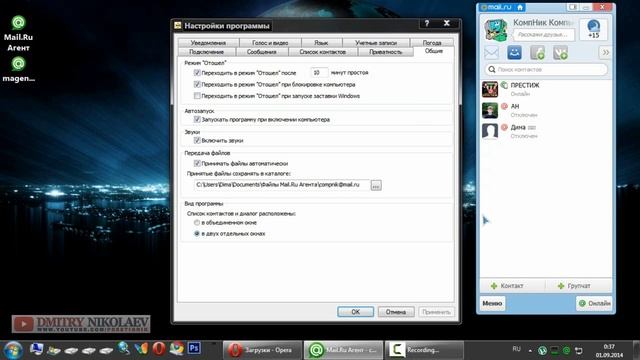
Task: Switch to the Язык tab
Action: (322, 42)
